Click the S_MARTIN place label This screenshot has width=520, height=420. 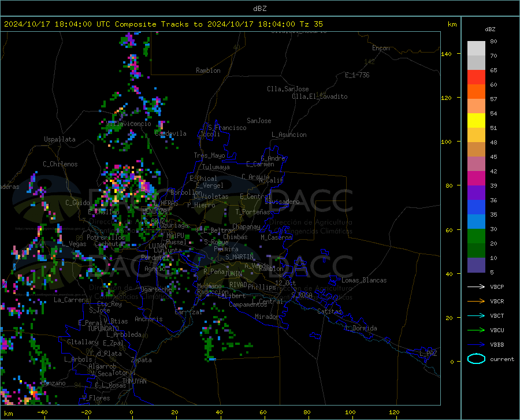coord(239,257)
